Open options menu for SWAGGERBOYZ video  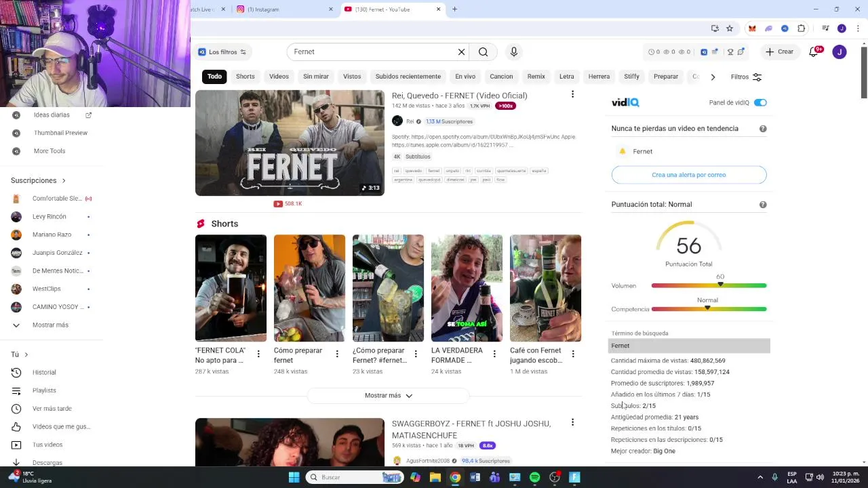[572, 422]
